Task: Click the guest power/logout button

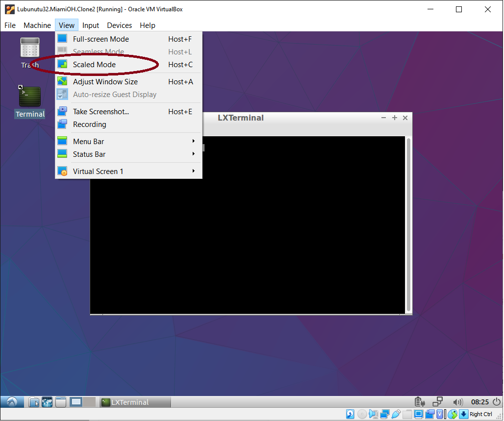Action: click(497, 402)
